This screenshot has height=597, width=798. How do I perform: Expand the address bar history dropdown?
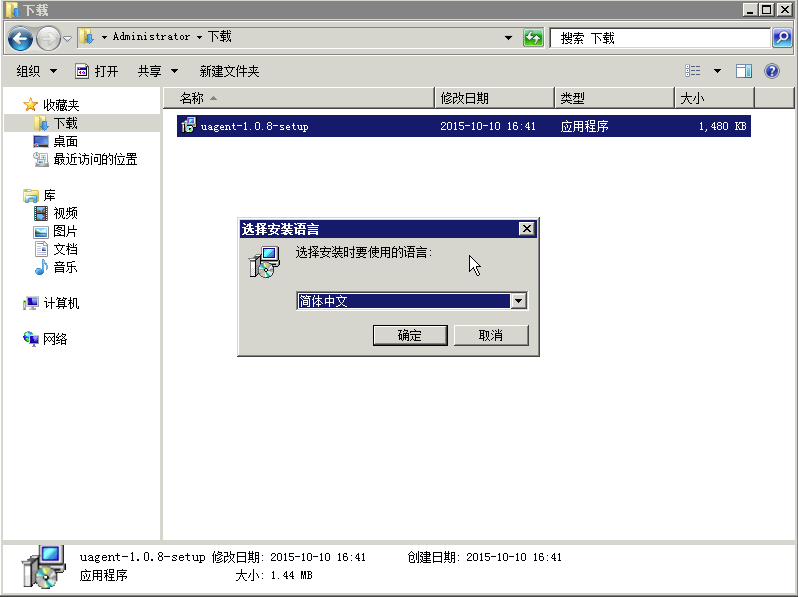click(x=510, y=38)
